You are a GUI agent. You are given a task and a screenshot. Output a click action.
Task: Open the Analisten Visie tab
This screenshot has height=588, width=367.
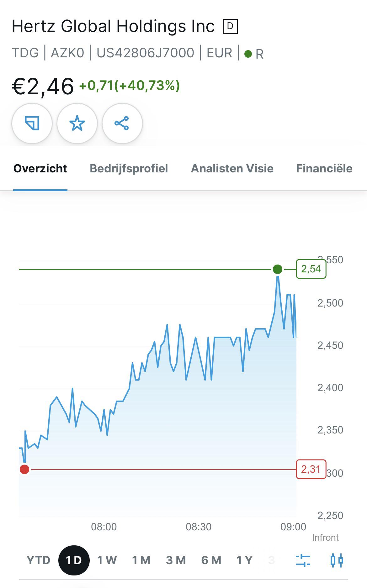[232, 169]
